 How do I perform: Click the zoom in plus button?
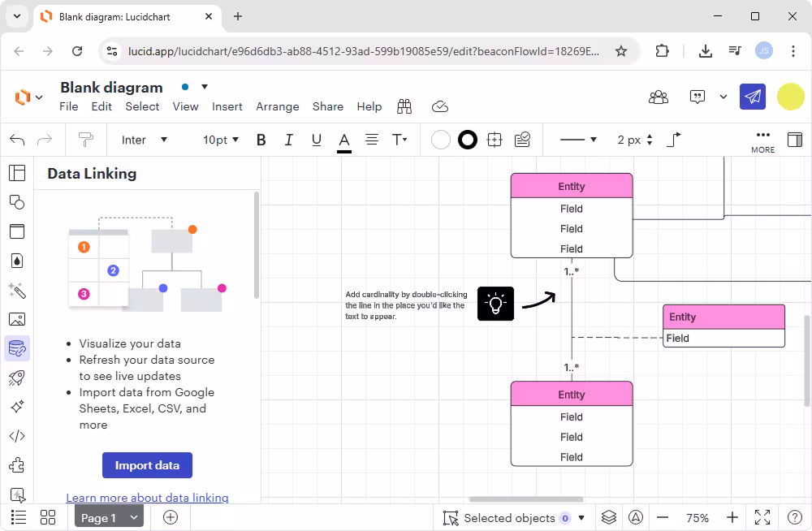[x=732, y=517]
